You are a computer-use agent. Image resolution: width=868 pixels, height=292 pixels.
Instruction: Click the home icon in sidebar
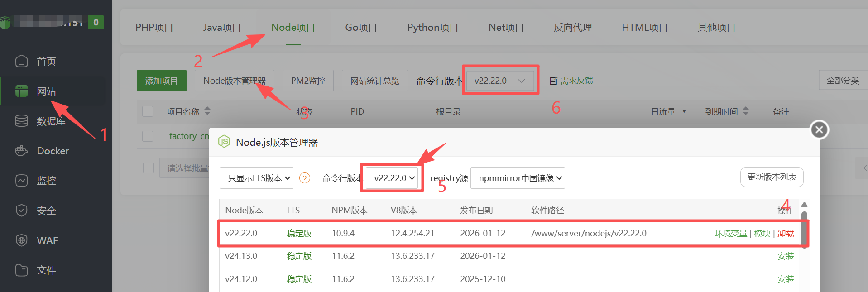(x=21, y=61)
